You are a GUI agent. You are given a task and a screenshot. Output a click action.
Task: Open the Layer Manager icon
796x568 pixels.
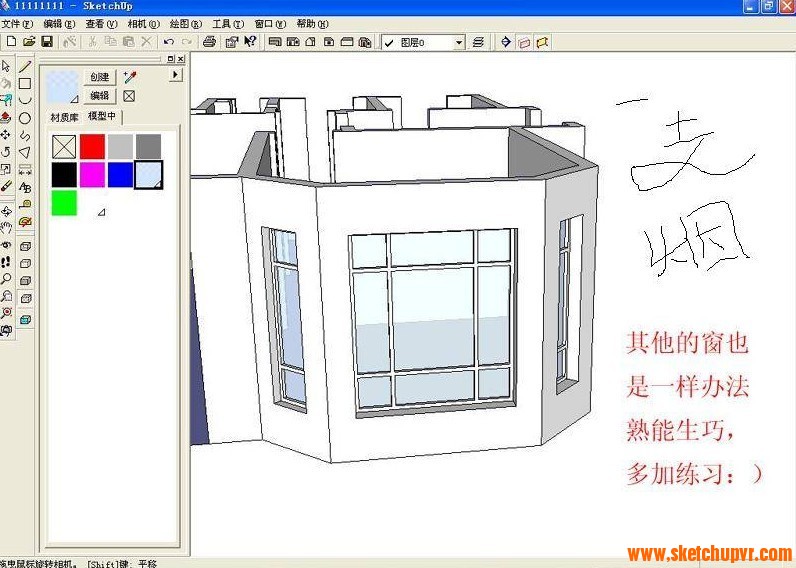coord(478,42)
